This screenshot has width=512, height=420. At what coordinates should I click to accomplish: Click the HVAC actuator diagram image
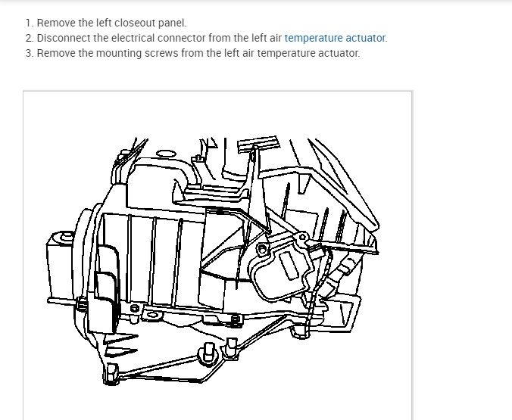(x=217, y=256)
